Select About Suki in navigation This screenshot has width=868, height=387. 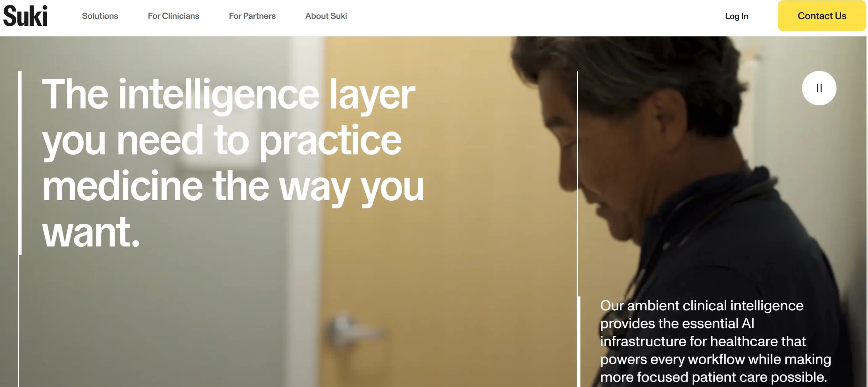tap(326, 16)
